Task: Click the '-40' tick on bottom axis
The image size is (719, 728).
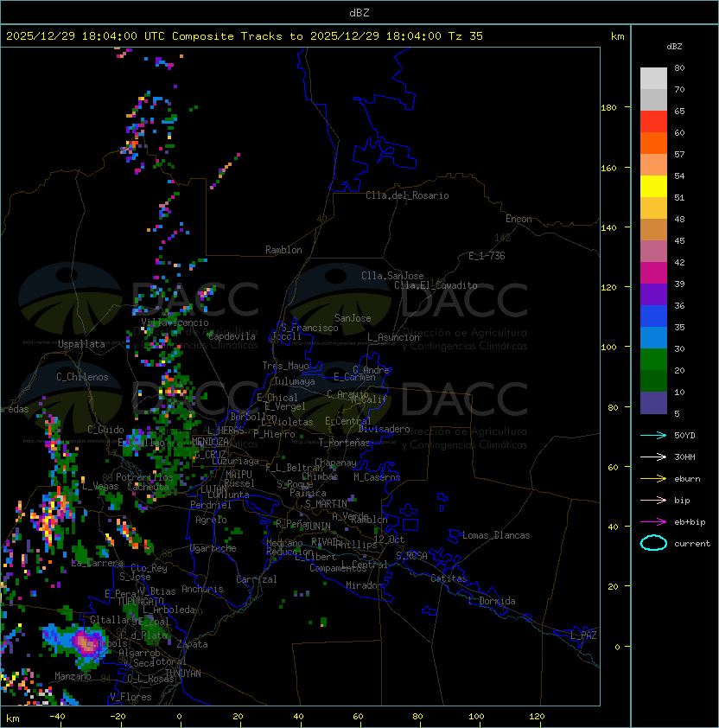Action: [57, 717]
